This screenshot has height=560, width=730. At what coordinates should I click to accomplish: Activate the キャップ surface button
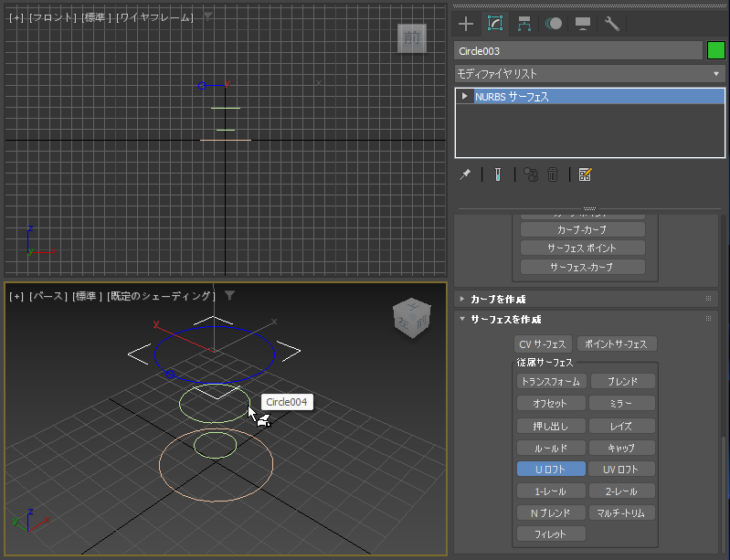[622, 448]
